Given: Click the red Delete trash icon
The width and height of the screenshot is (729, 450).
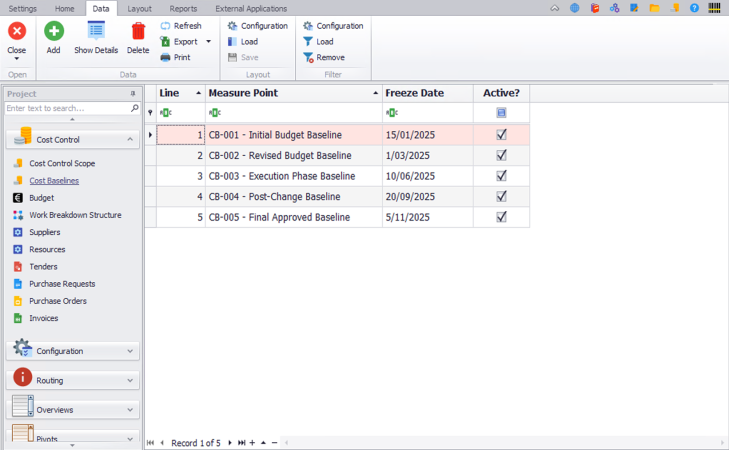Looking at the screenshot, I should (138, 32).
